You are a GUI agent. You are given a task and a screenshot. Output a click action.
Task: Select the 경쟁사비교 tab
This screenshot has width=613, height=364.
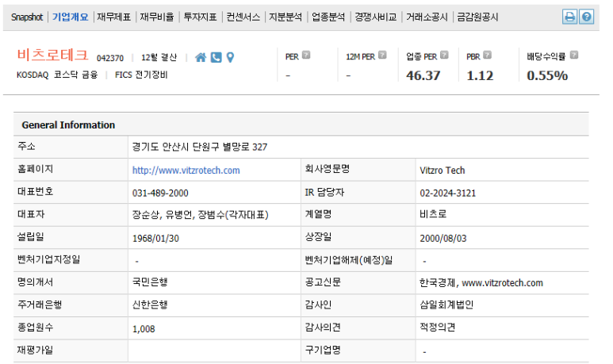375,17
